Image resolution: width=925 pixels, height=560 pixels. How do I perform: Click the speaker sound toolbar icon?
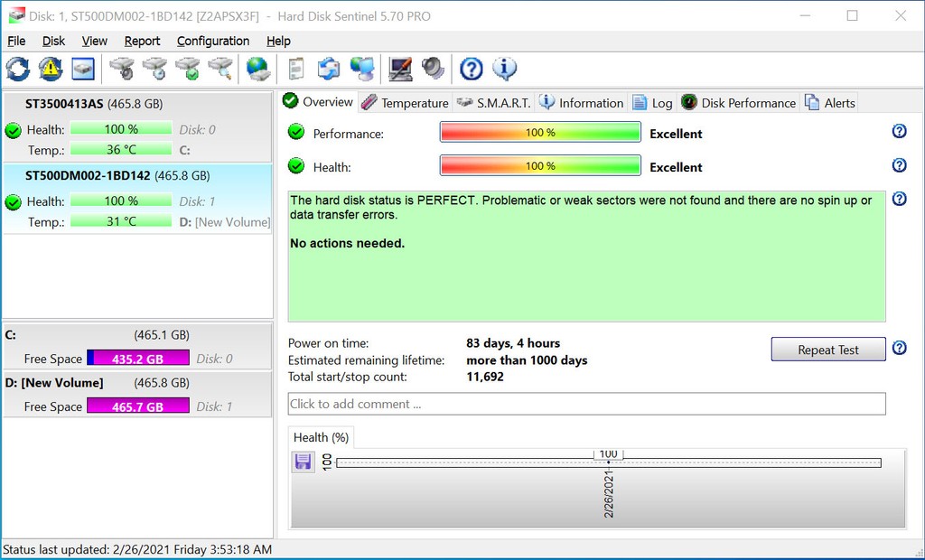click(x=433, y=69)
